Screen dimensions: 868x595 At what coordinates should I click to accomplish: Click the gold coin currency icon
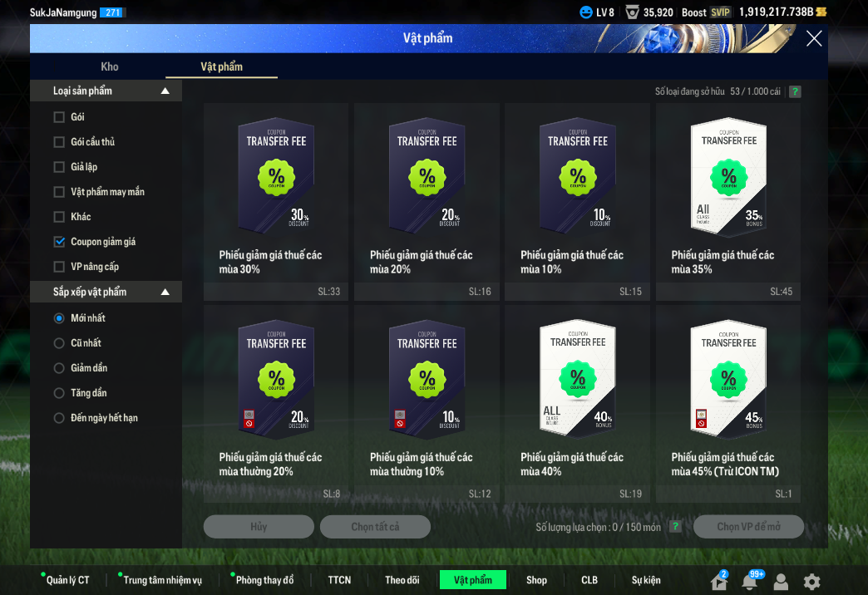pos(821,12)
